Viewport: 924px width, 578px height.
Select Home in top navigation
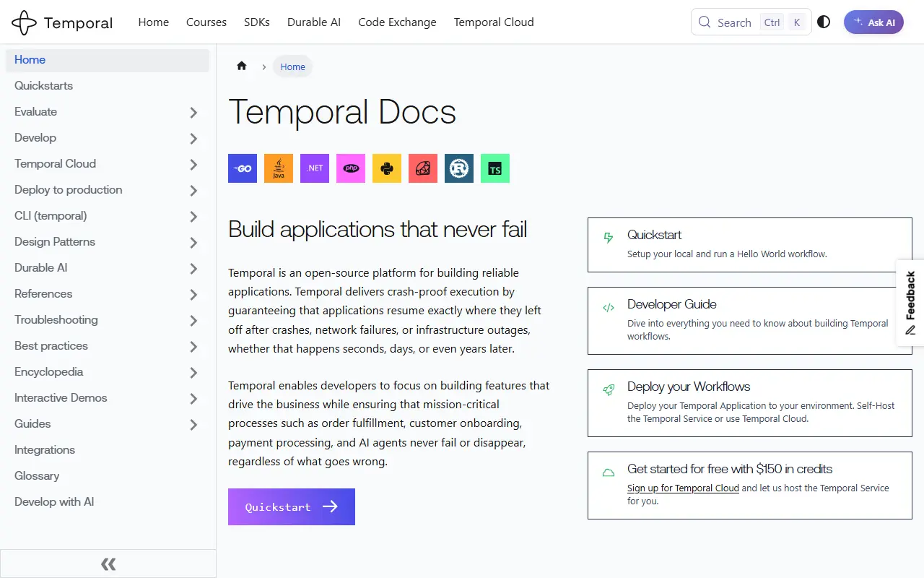pos(154,22)
